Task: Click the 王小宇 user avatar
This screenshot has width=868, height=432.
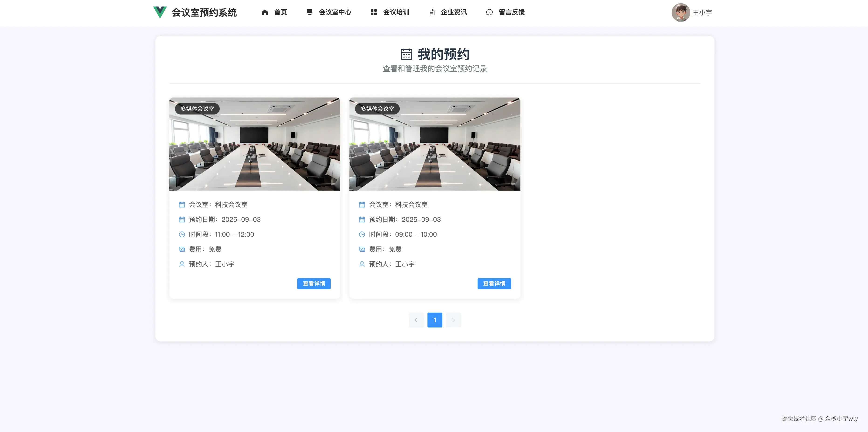Action: click(x=681, y=13)
